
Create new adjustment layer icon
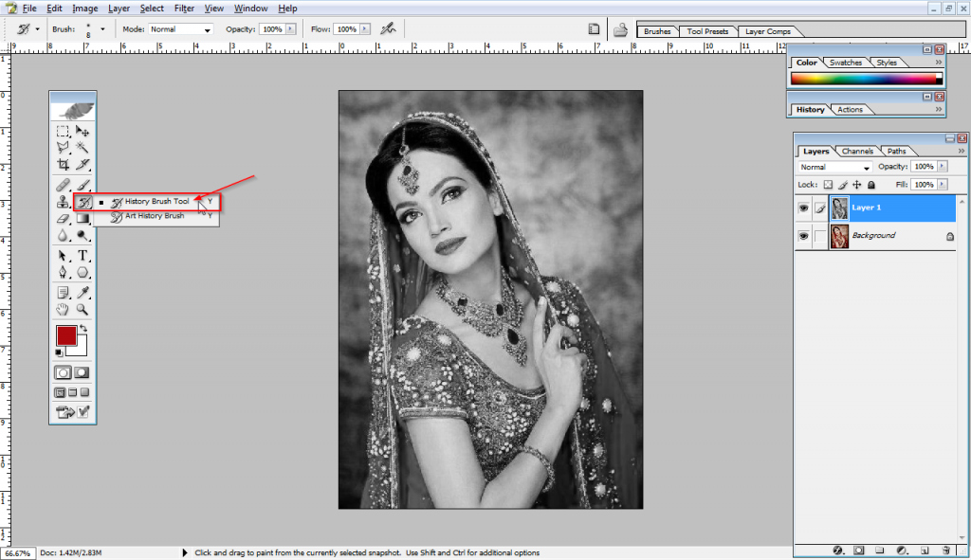(902, 551)
